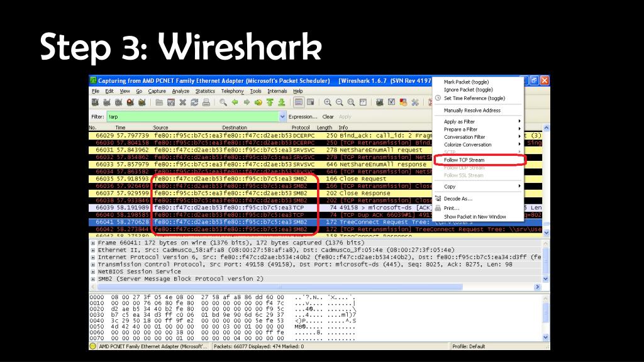The width and height of the screenshot is (644, 362).
Task: Toggle colorize packet list button
Action: coord(299,102)
